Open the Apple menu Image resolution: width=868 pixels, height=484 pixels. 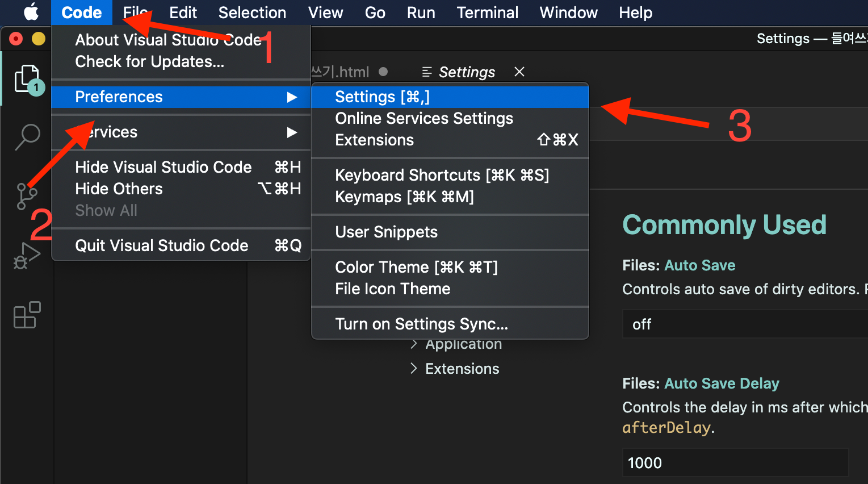(31, 12)
